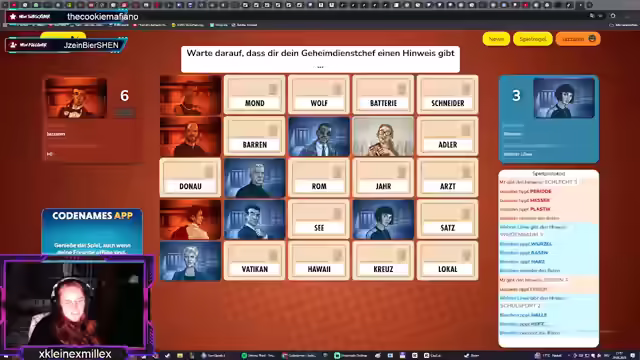Open the Spotify taskbar item

[258, 356]
